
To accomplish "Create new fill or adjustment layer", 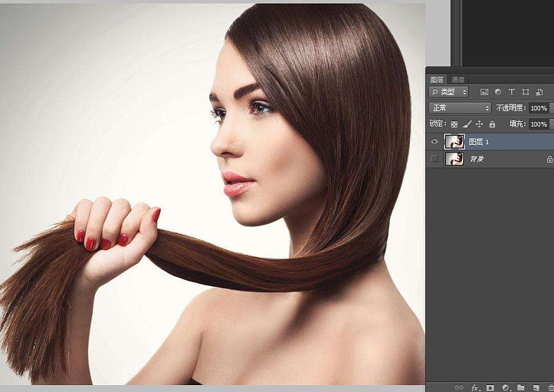I will pos(506,388).
